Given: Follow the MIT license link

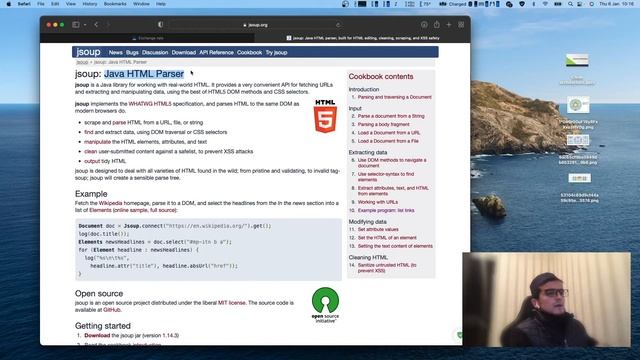Looking at the screenshot, I should [232, 303].
